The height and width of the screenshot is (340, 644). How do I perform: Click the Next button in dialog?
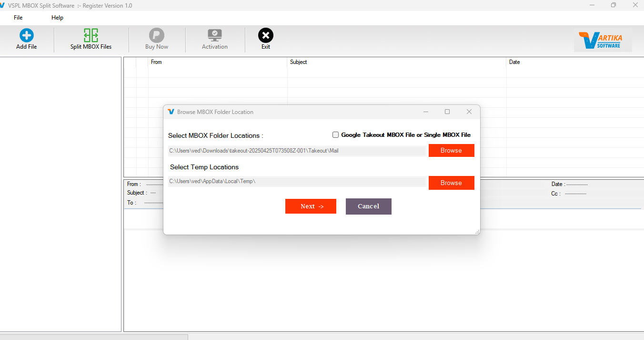tap(311, 206)
